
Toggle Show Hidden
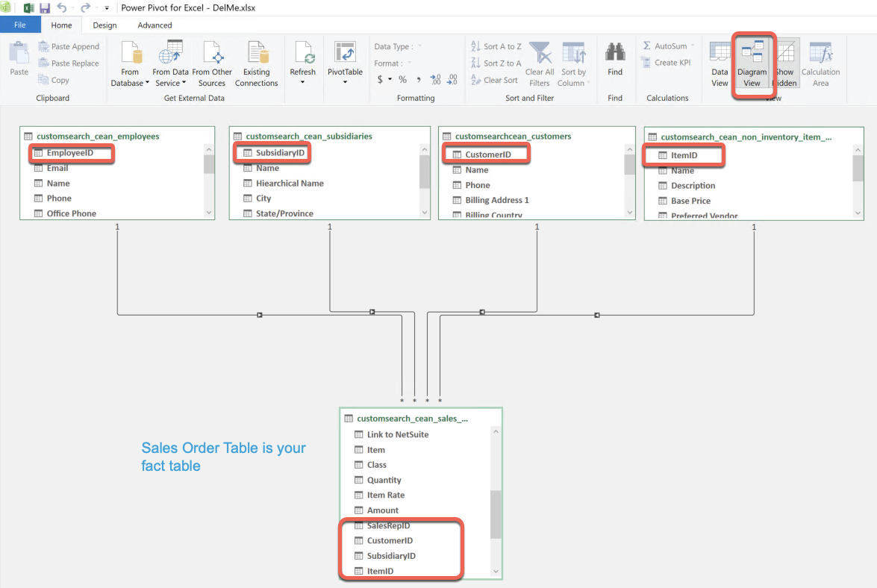pos(785,63)
